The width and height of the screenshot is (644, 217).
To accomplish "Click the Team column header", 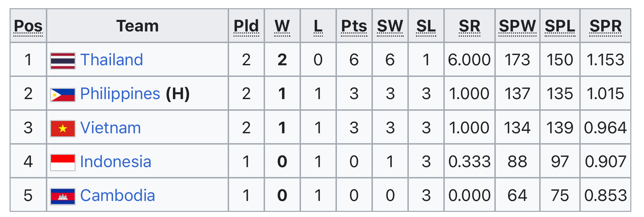I will (x=138, y=26).
